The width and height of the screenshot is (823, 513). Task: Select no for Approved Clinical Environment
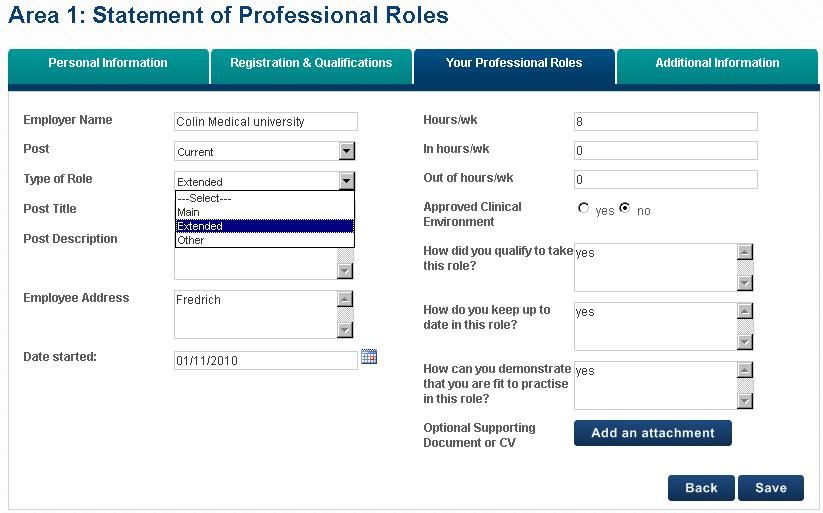pyautogui.click(x=625, y=208)
